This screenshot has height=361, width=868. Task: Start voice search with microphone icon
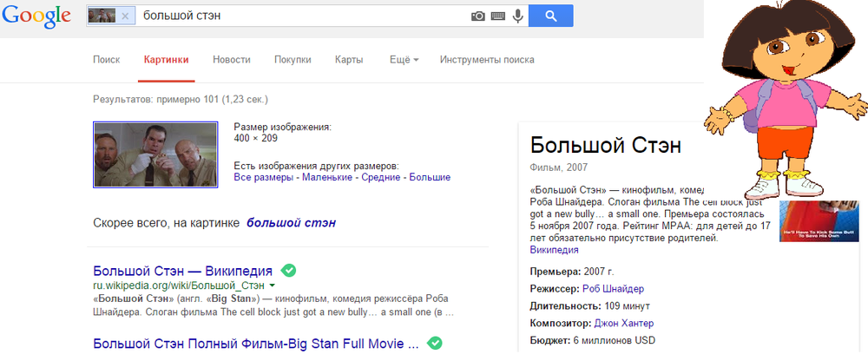(518, 16)
